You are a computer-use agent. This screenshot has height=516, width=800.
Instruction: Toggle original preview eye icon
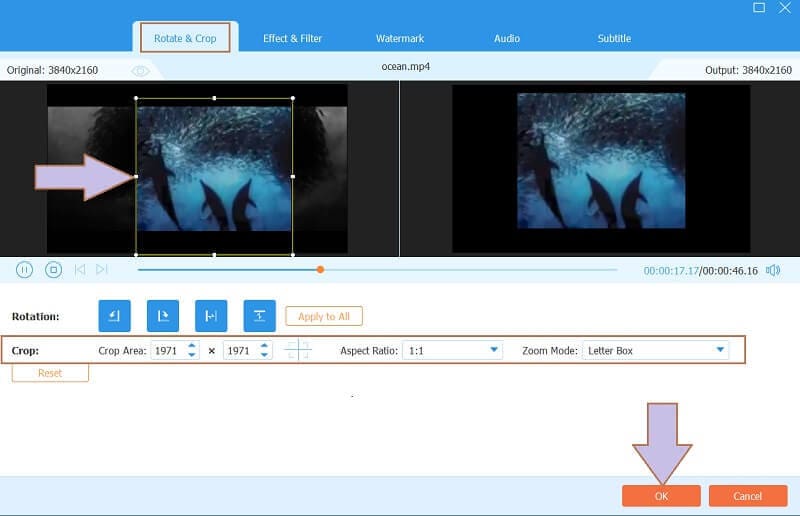(140, 71)
